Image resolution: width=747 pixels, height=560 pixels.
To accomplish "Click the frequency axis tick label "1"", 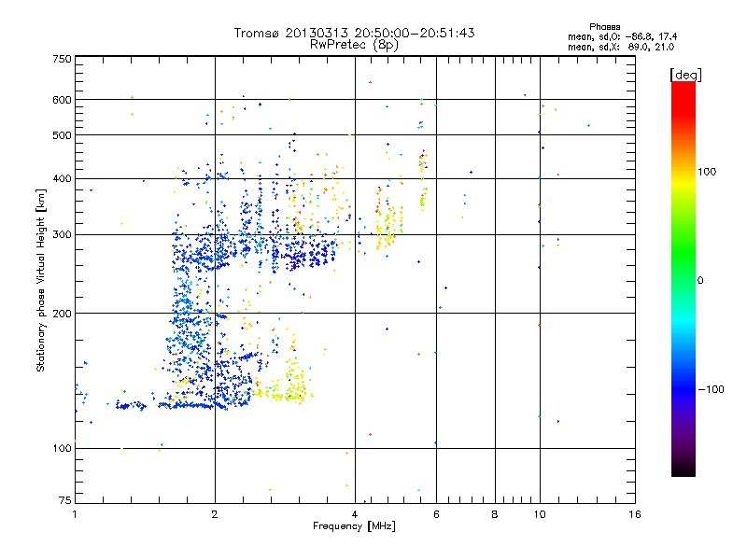I will (x=75, y=514).
